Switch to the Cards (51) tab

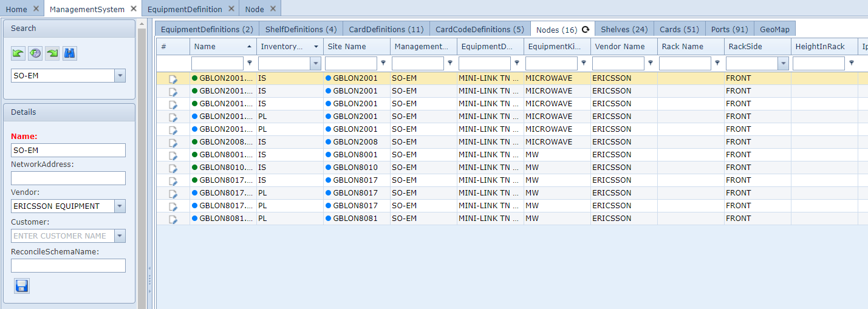pos(678,29)
